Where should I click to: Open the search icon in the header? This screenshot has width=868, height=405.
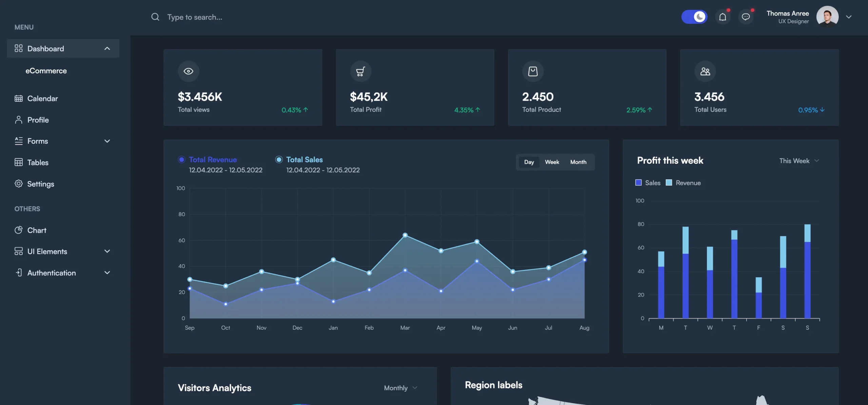155,17
